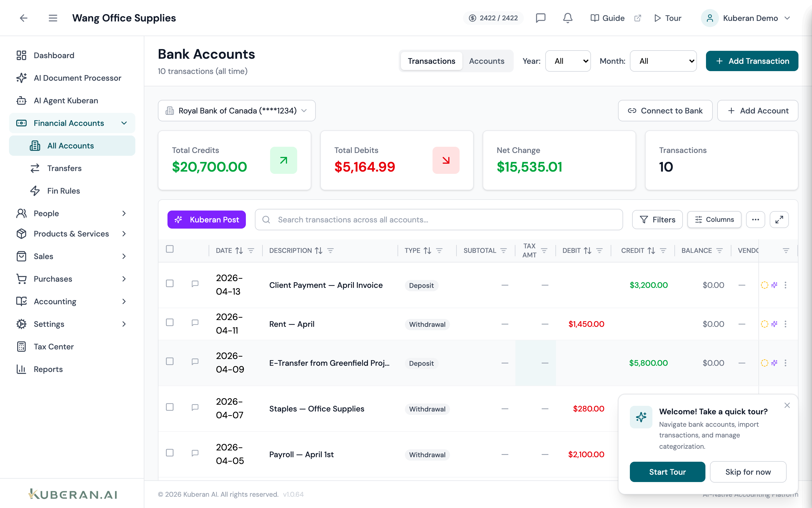Viewport: 812px width, 508px height.
Task: Sort by Debit column arrows
Action: click(x=588, y=251)
